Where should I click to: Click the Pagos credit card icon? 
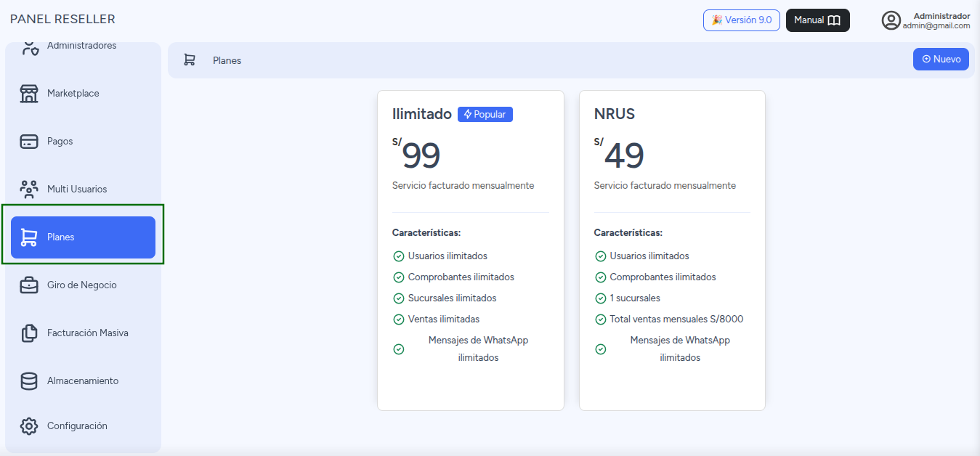point(29,142)
